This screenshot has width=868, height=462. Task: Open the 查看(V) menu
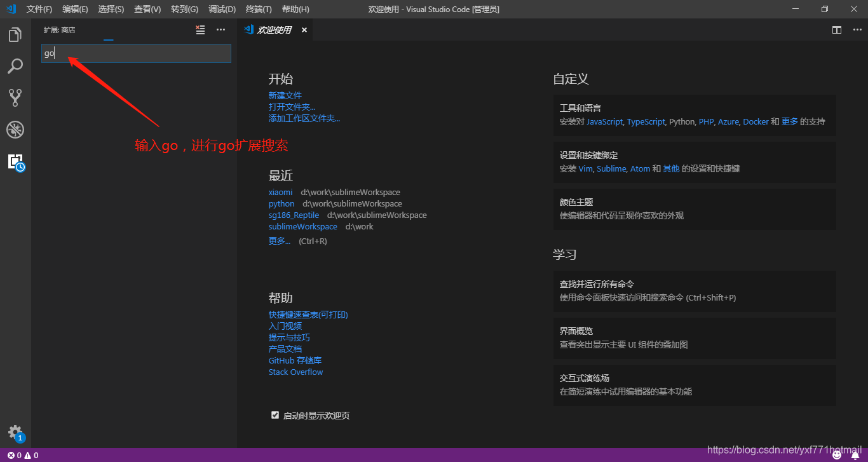coord(147,9)
